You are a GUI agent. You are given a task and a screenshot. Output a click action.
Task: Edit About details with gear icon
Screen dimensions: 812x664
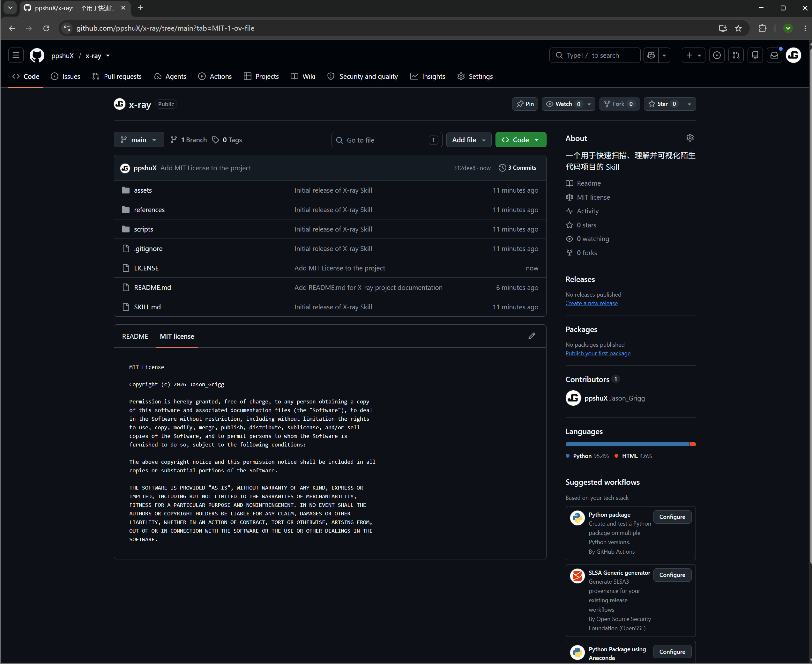click(690, 138)
